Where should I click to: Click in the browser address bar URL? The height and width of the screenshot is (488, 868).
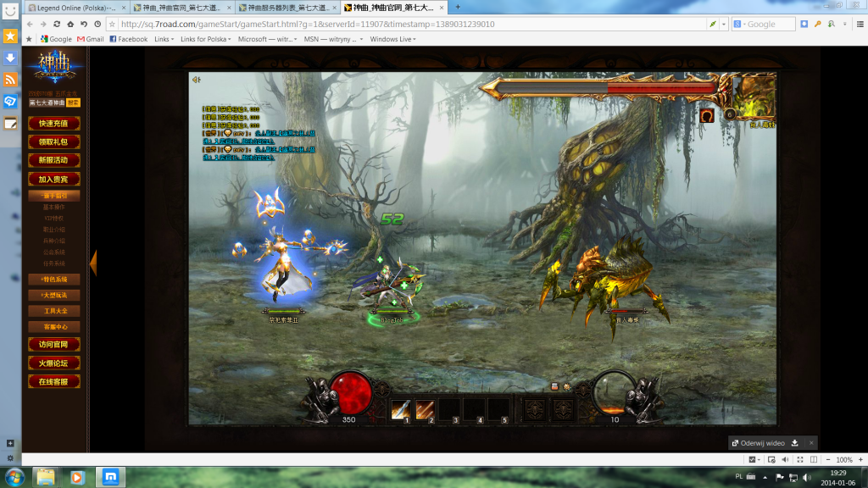(308, 25)
